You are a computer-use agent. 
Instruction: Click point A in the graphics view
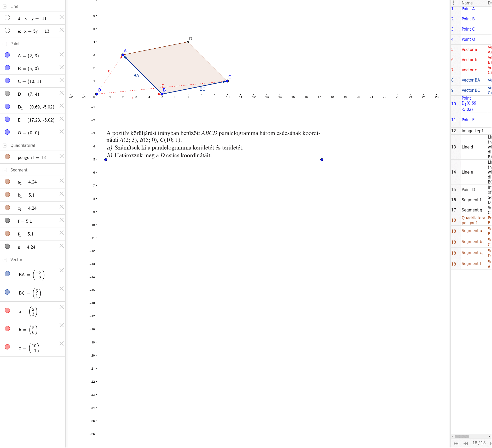(x=123, y=55)
